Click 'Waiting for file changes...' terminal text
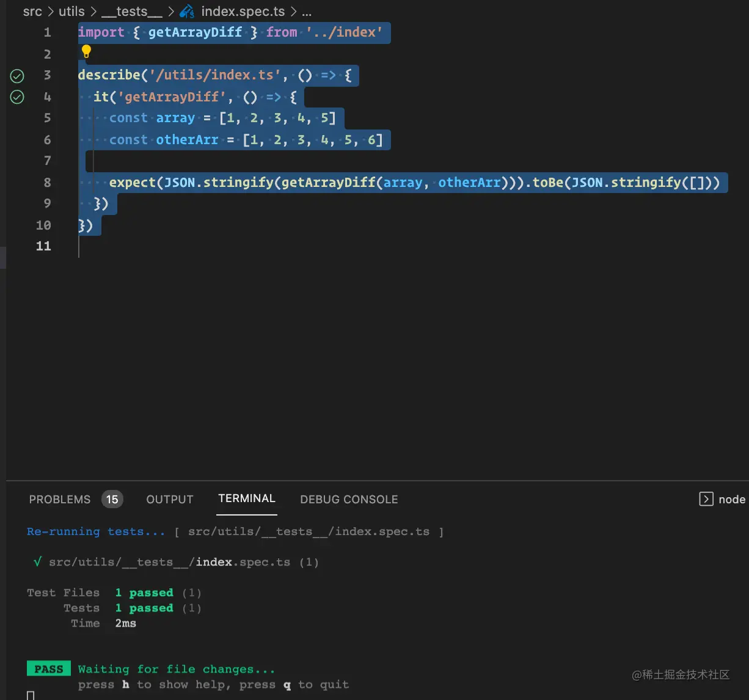Viewport: 749px width, 700px height. (x=177, y=669)
